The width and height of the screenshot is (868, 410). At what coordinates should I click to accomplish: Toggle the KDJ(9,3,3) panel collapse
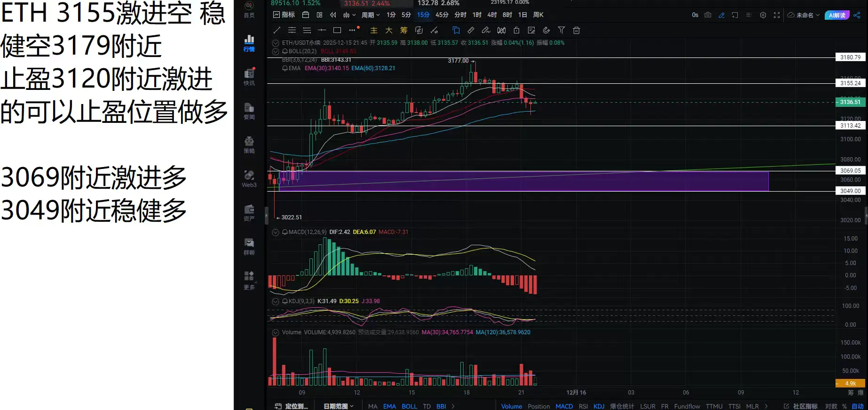[x=276, y=301]
